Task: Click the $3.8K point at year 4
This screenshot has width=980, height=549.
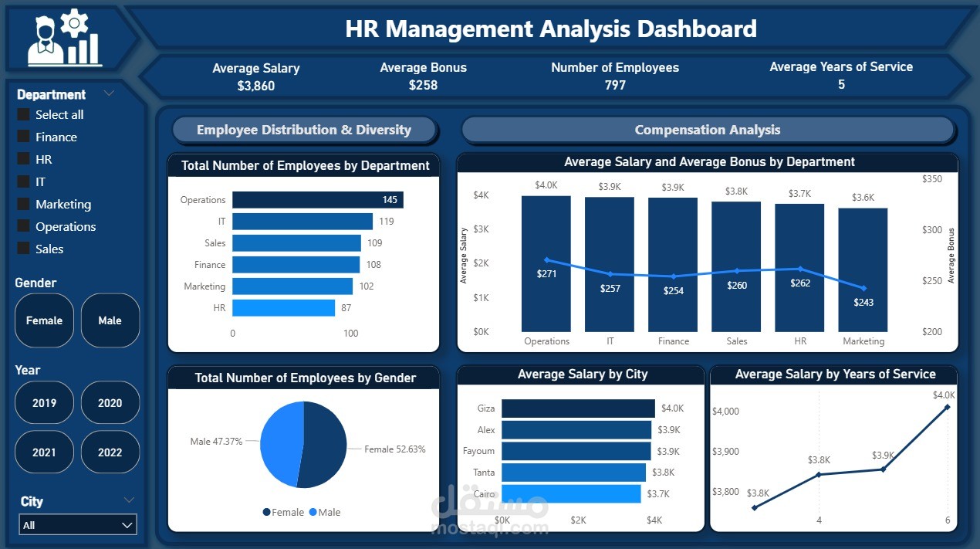Action: (x=819, y=474)
